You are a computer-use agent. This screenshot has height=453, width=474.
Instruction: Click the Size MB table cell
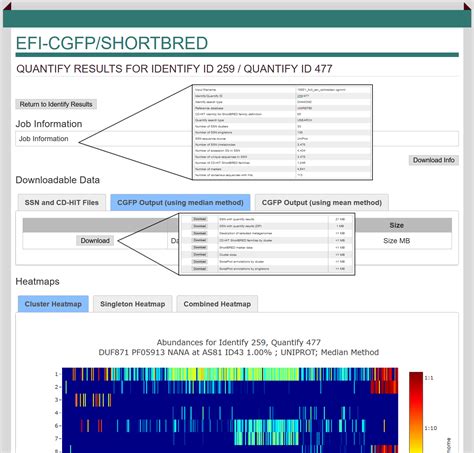[x=397, y=241]
